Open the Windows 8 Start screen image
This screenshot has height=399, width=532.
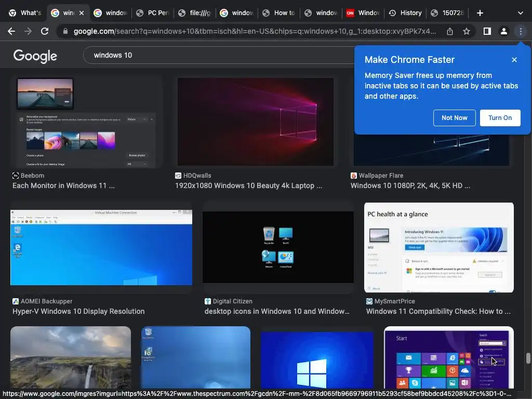coord(448,357)
